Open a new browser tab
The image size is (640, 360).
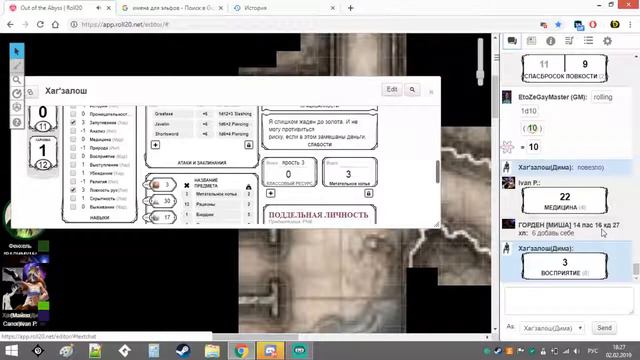tap(351, 8)
